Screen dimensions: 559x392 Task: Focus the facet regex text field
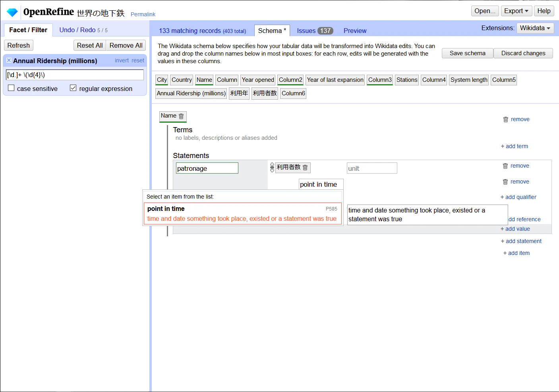(x=75, y=75)
